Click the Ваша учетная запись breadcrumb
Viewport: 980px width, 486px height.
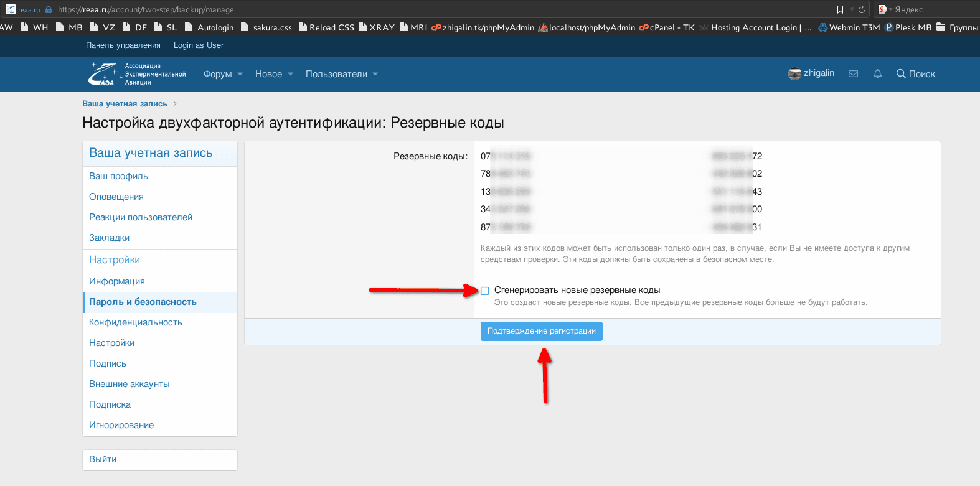125,104
